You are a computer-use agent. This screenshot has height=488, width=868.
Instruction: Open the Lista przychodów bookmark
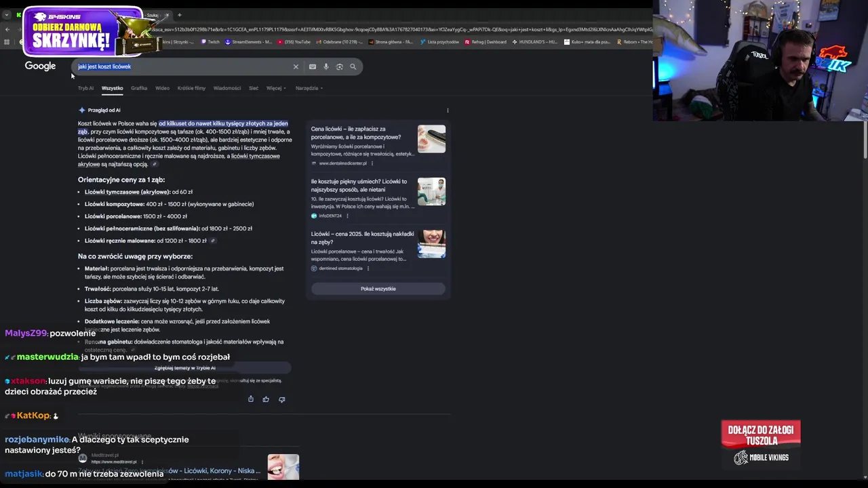point(439,42)
